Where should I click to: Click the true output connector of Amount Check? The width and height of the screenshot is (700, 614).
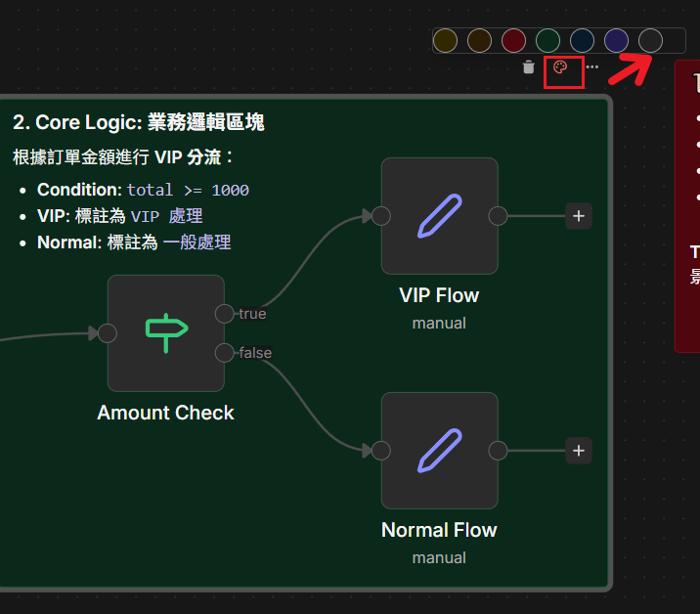pos(225,314)
